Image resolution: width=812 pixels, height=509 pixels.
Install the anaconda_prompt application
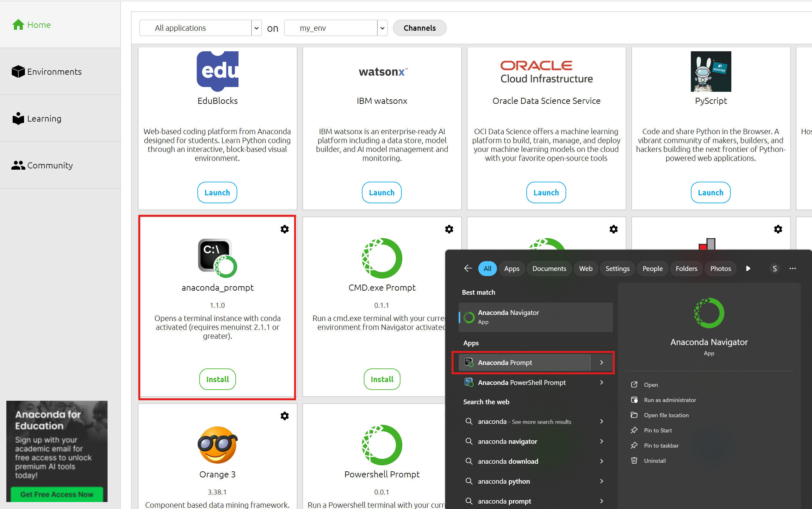coord(217,380)
